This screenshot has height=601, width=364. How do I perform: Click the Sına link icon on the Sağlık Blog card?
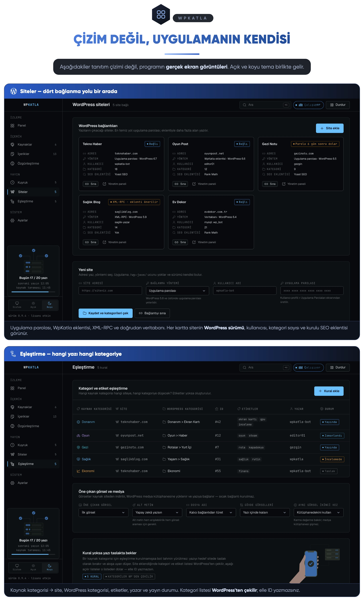click(x=87, y=242)
